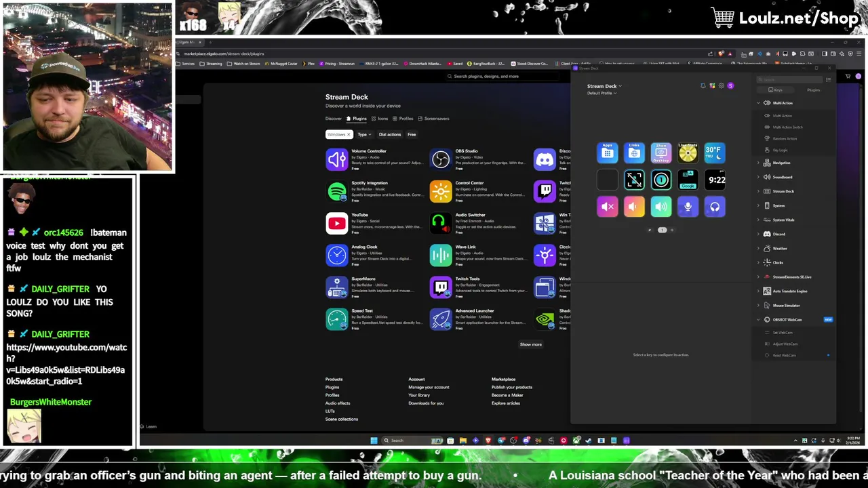This screenshot has width=868, height=488.
Task: Select the mute speaker key
Action: [608, 207]
